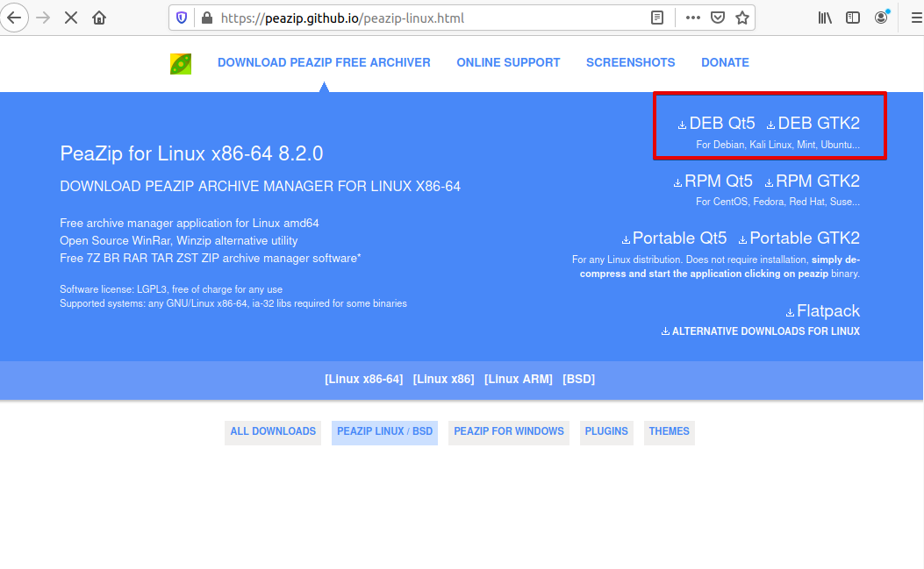Image resolution: width=924 pixels, height=569 pixels.
Task: Open Firefox hamburger application menu
Action: pos(916,18)
